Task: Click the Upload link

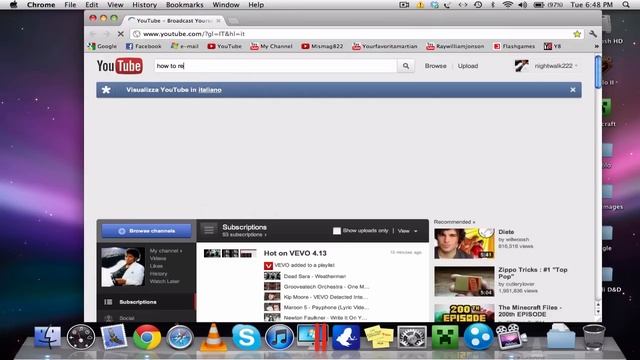Action: (x=468, y=66)
